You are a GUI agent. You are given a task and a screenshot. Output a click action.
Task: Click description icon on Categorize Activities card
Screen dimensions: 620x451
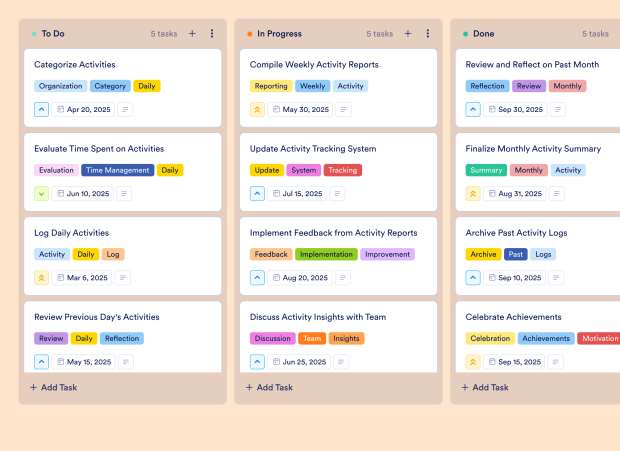pos(125,110)
